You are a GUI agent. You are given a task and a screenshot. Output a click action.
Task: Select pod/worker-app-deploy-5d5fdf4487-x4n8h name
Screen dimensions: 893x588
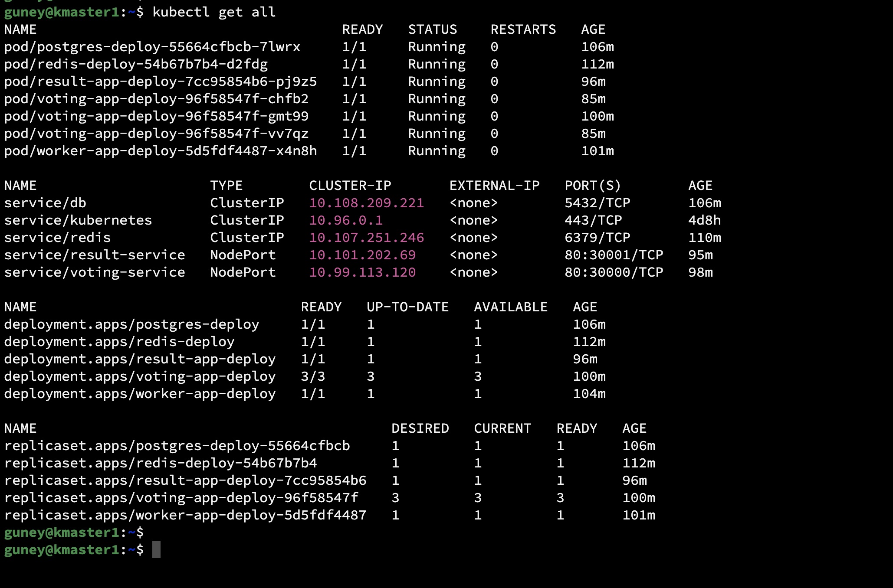161,151
